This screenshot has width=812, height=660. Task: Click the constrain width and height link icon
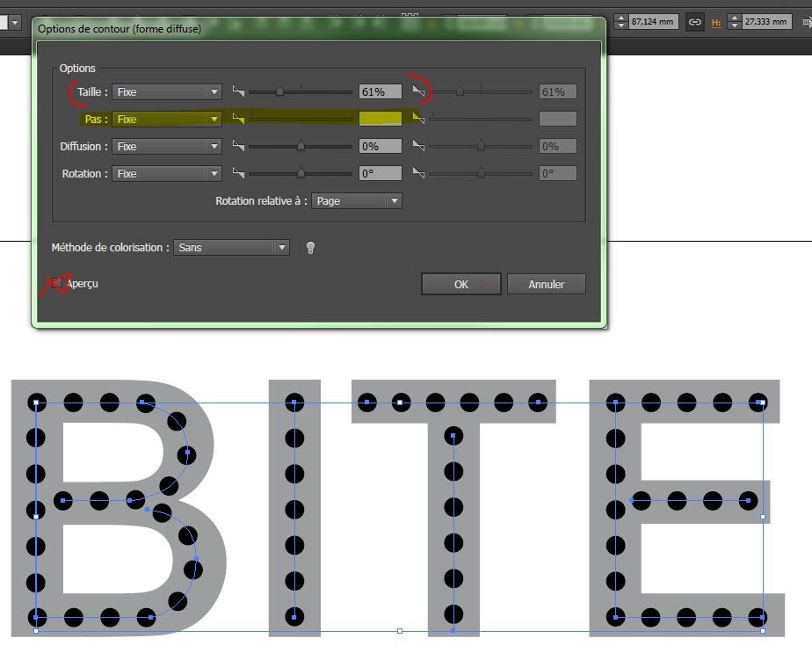(x=695, y=22)
